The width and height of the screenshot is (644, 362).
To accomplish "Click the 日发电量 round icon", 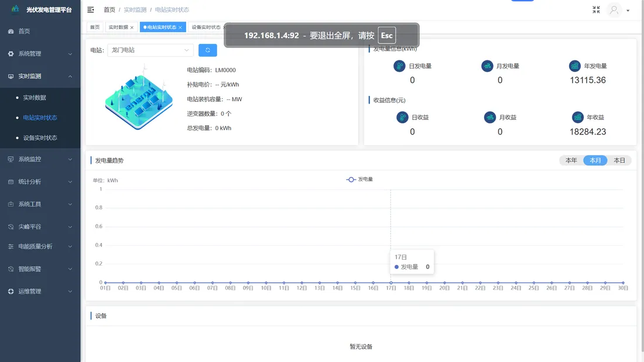I will click(x=399, y=65).
